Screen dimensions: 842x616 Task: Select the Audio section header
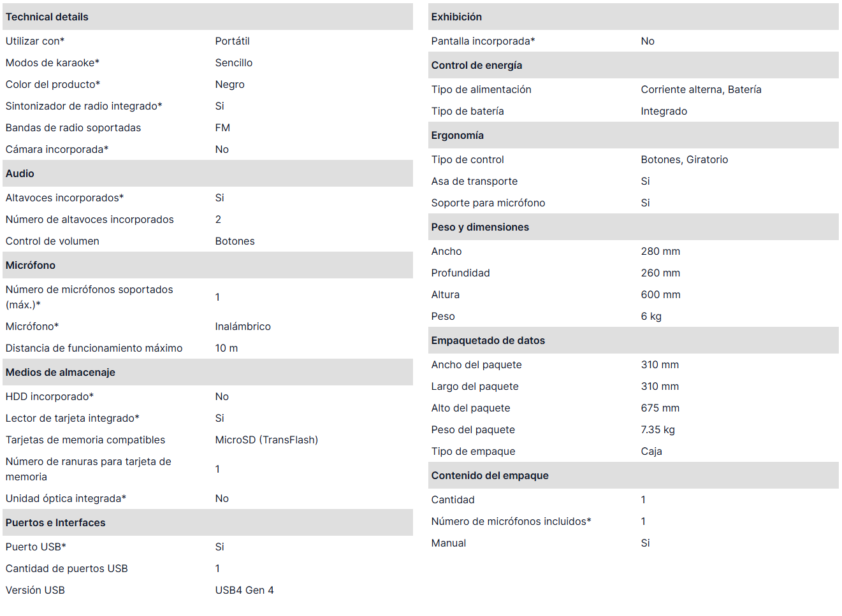[x=20, y=174]
